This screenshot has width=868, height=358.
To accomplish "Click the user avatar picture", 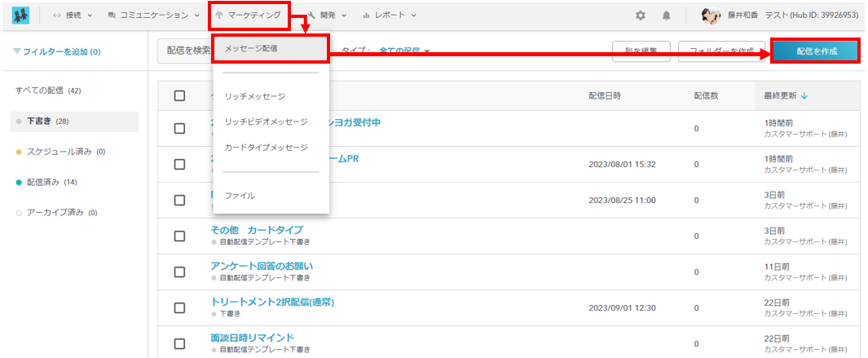I will (x=711, y=15).
